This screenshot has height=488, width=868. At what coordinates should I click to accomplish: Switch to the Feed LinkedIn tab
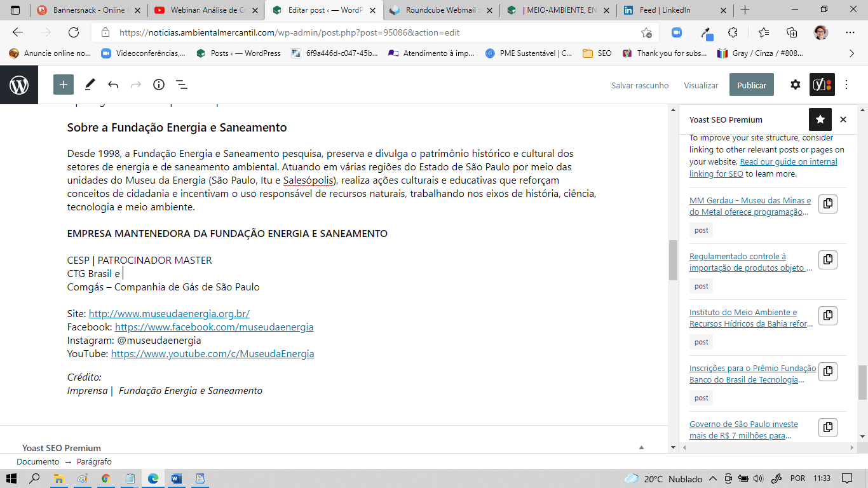coord(675,10)
